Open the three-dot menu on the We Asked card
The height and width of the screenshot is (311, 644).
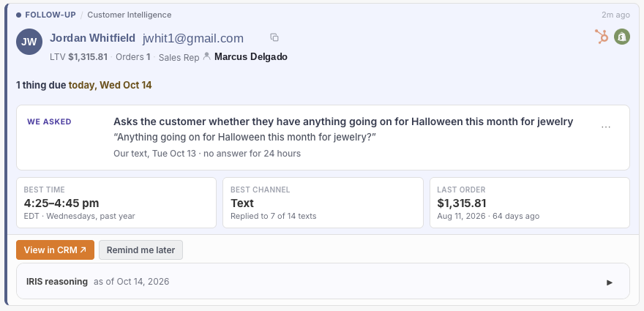pyautogui.click(x=606, y=127)
